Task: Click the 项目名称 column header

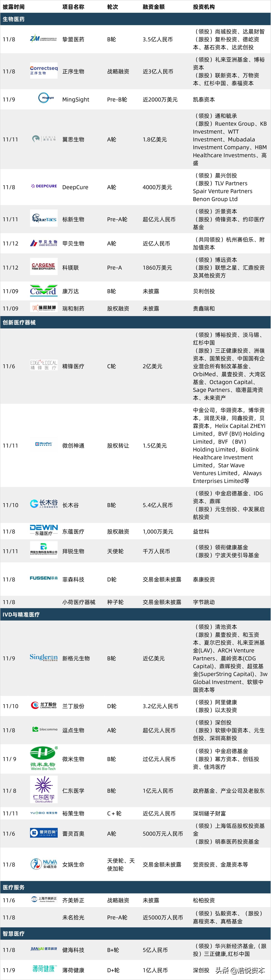Action: (73, 6)
